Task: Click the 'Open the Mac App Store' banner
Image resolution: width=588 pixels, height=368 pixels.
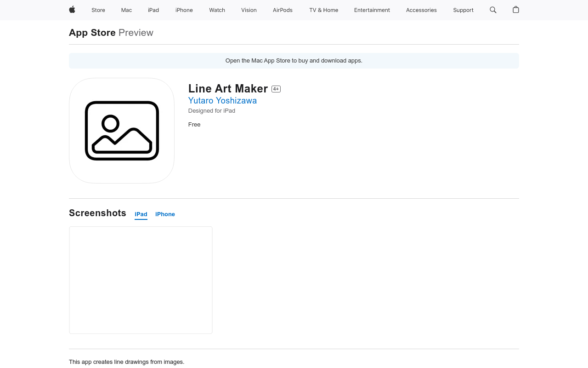Action: [294, 61]
